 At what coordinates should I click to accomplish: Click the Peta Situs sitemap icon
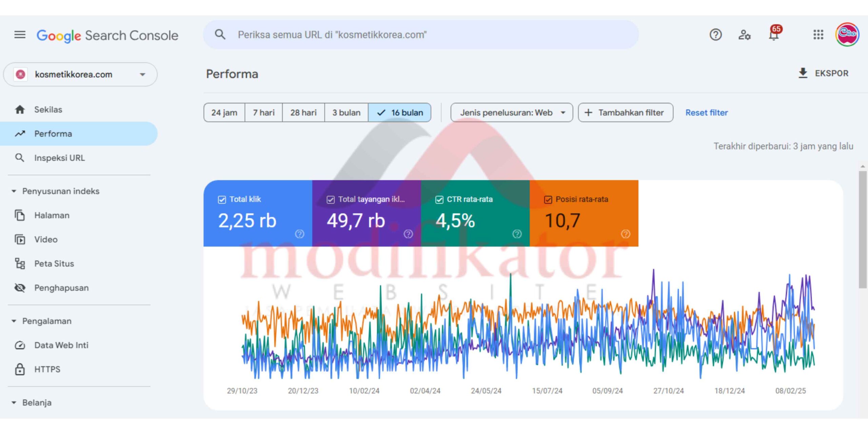(20, 263)
